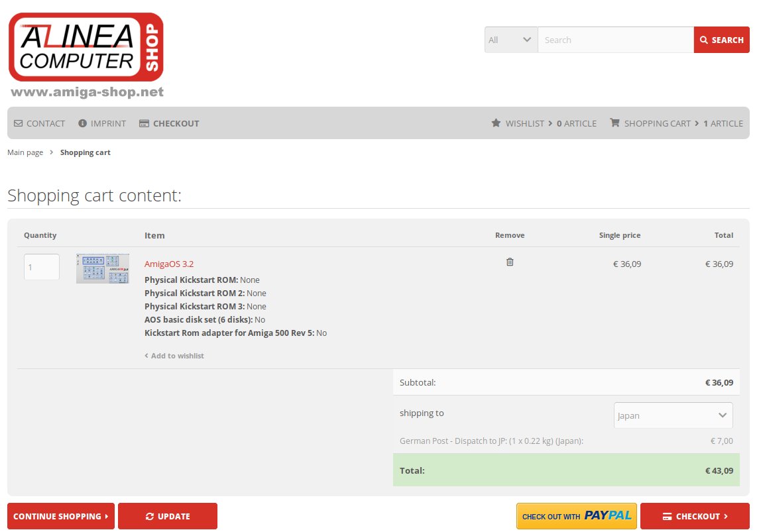
Task: Open the All category dropdown
Action: click(x=510, y=40)
